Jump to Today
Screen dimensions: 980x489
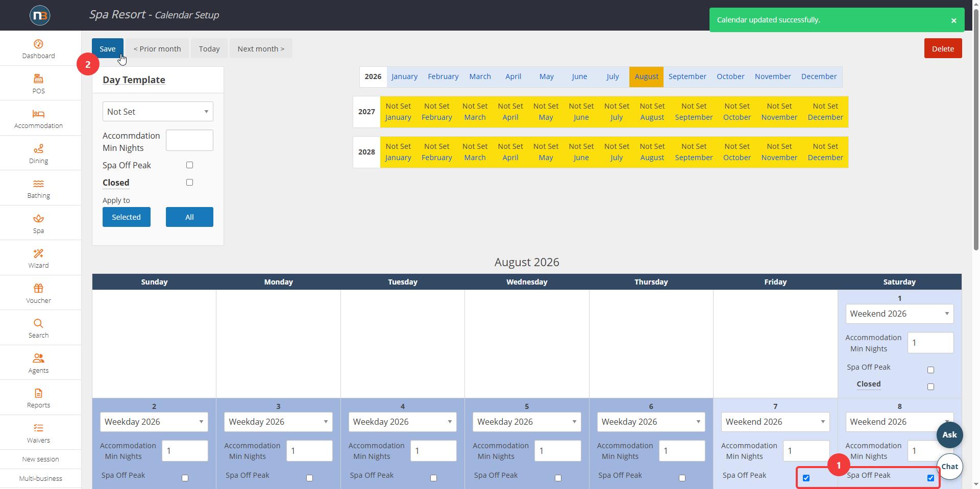point(209,48)
